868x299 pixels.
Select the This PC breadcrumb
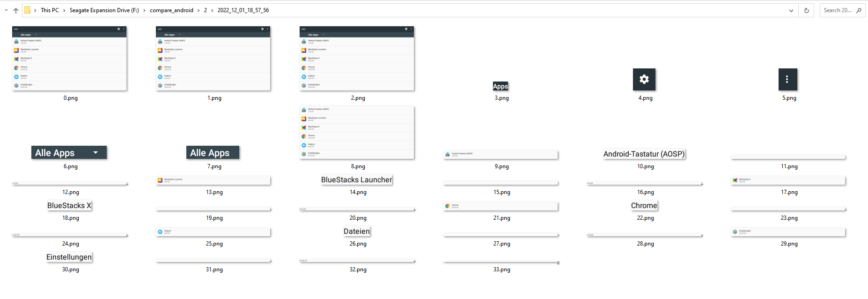(50, 10)
